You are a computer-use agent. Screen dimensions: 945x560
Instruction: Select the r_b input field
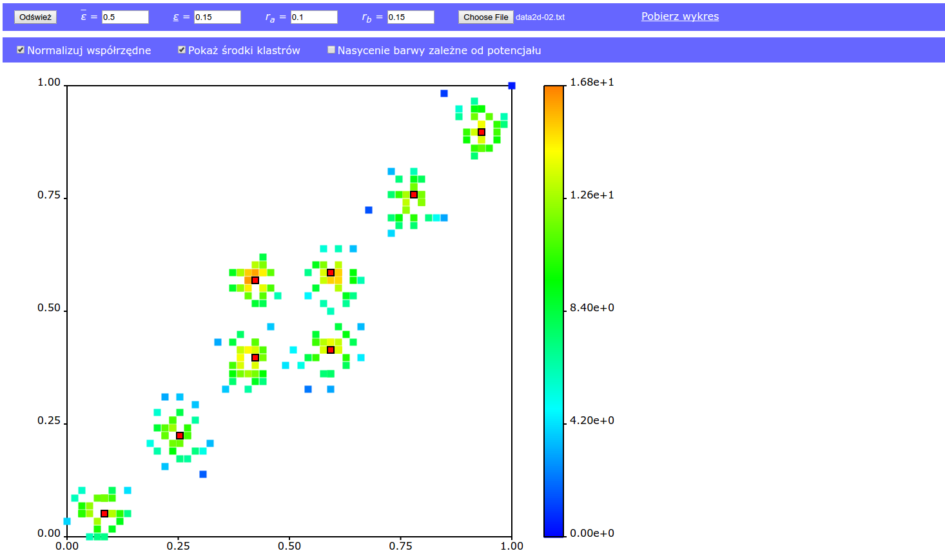411,17
